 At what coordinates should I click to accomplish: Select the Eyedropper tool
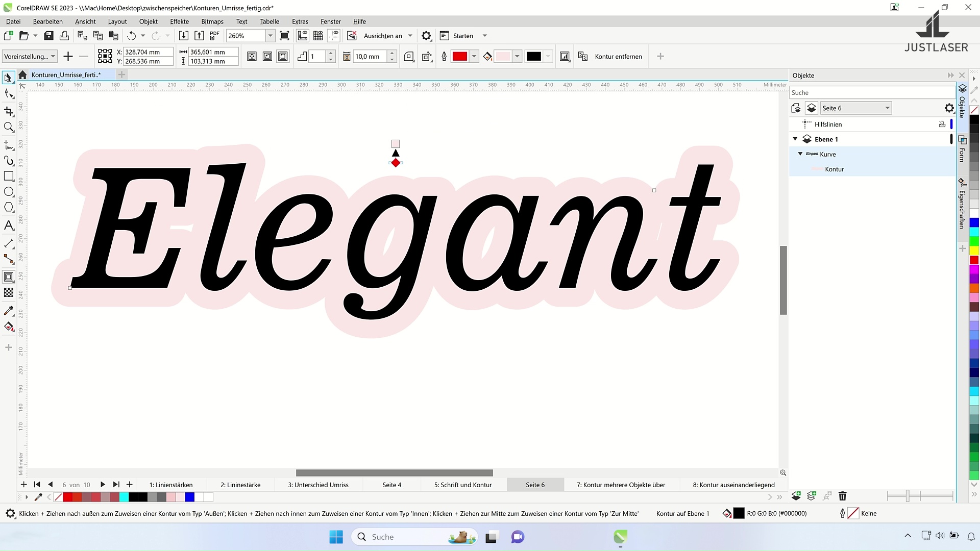tap(9, 311)
